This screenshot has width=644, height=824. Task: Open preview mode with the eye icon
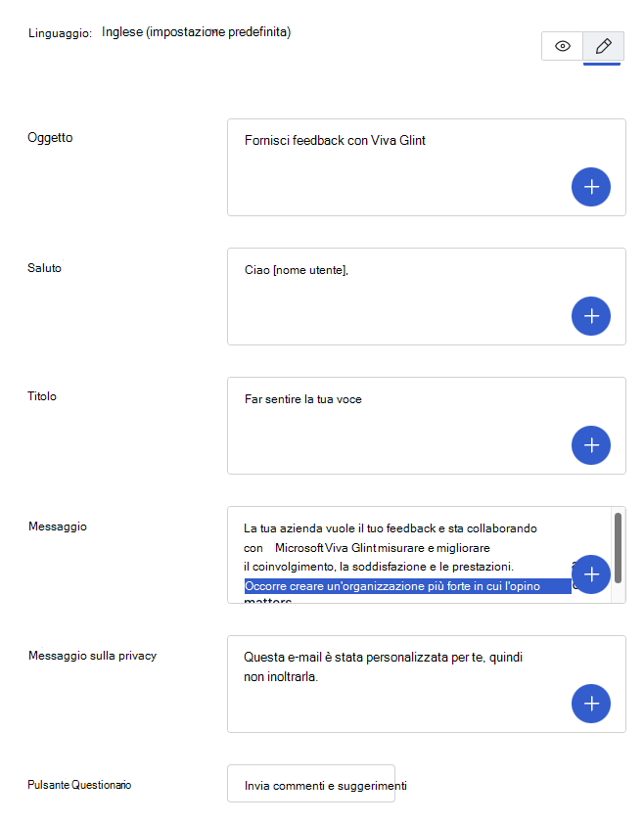pos(562,45)
